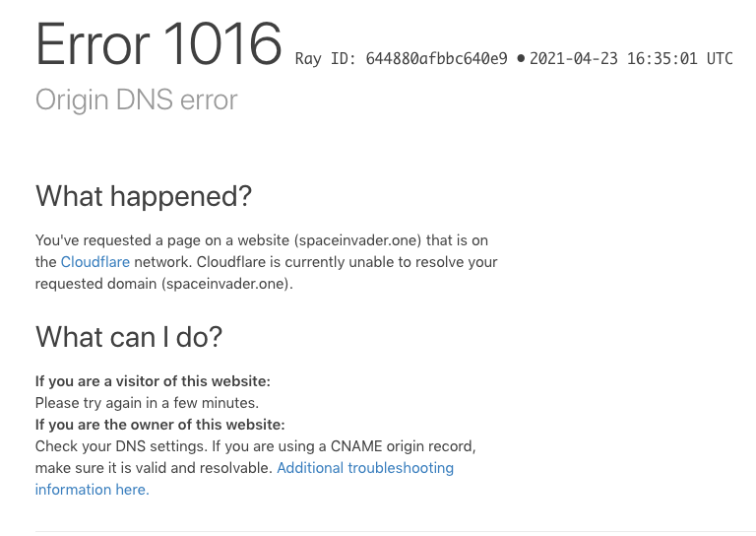Click the 'information here.' link text
The image size is (756, 536).
[93, 490]
